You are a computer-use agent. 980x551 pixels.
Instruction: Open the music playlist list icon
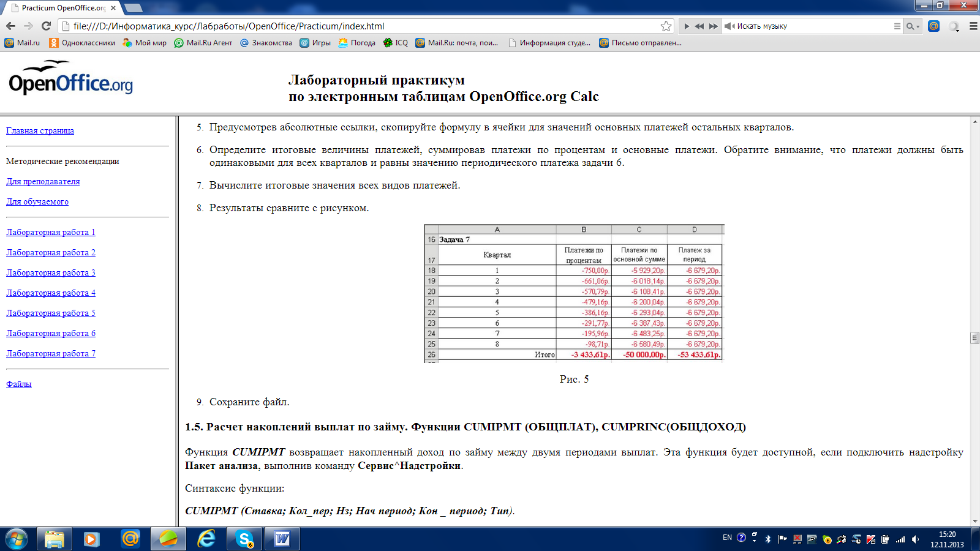point(897,26)
